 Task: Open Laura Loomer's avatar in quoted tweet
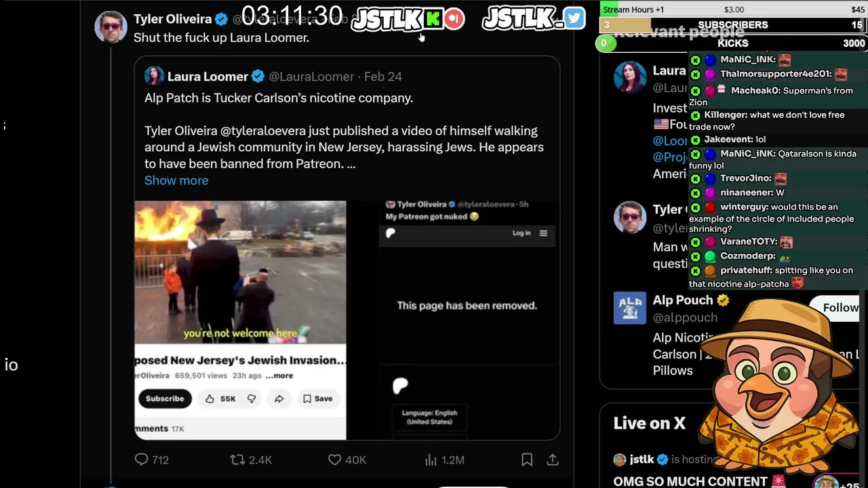tap(154, 76)
